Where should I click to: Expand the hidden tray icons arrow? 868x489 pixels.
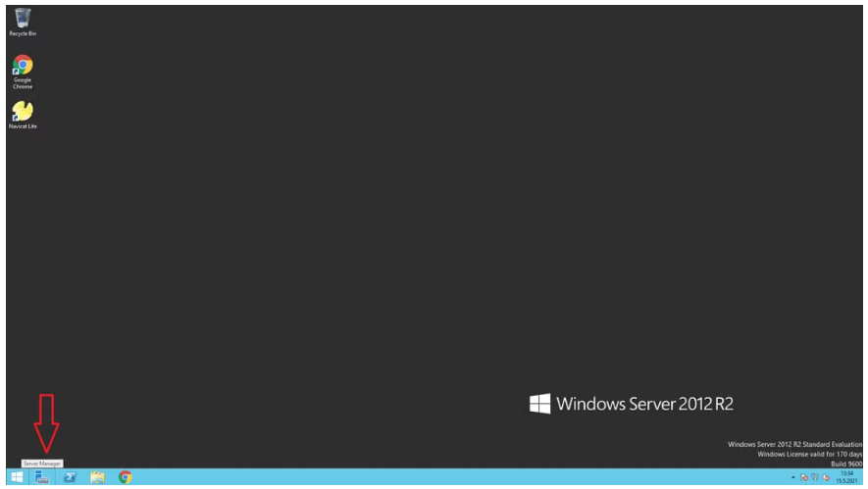(792, 477)
